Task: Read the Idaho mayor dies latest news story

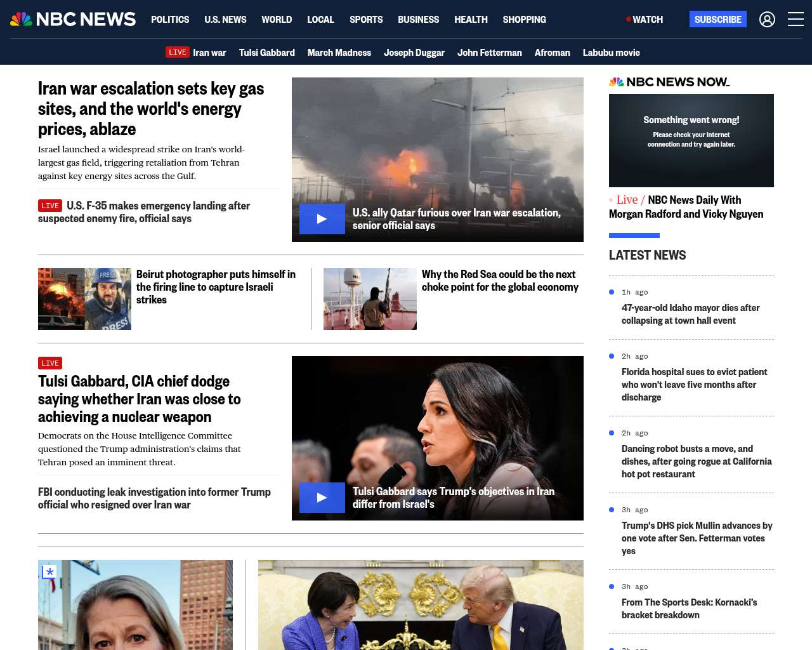Action: coord(690,314)
